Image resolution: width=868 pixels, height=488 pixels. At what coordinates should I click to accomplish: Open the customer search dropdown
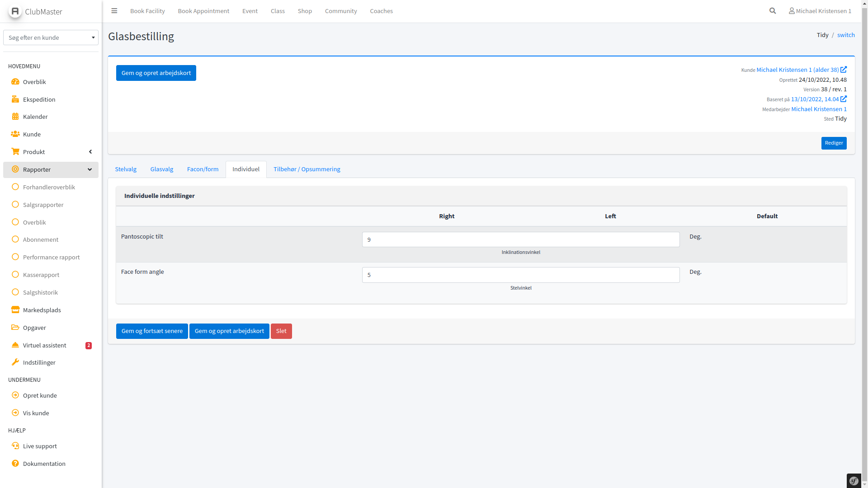tap(51, 38)
